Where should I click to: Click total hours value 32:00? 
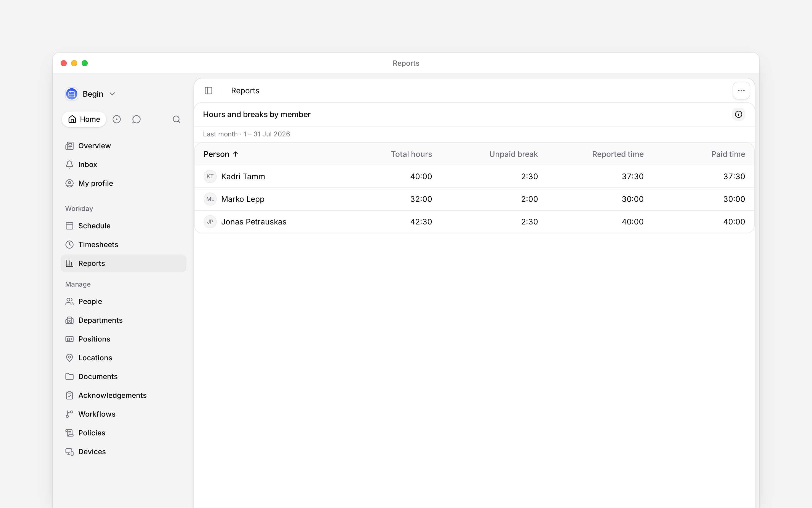[421, 199]
